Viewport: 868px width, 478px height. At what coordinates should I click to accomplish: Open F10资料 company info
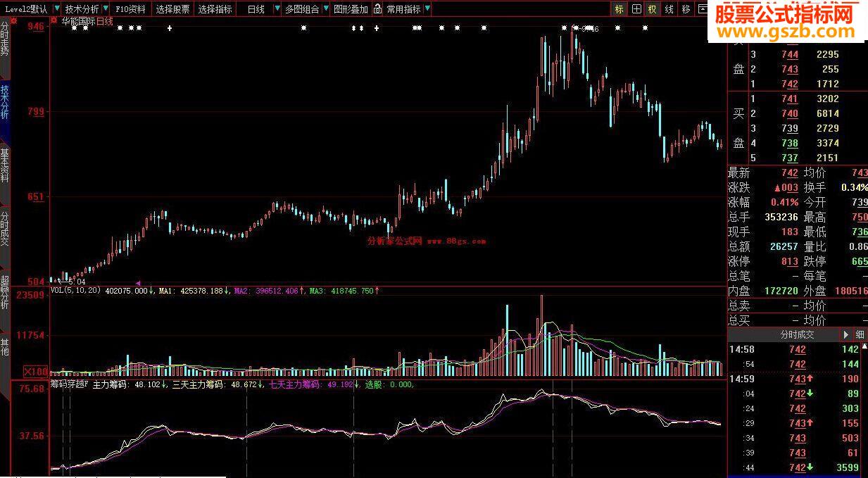click(131, 9)
